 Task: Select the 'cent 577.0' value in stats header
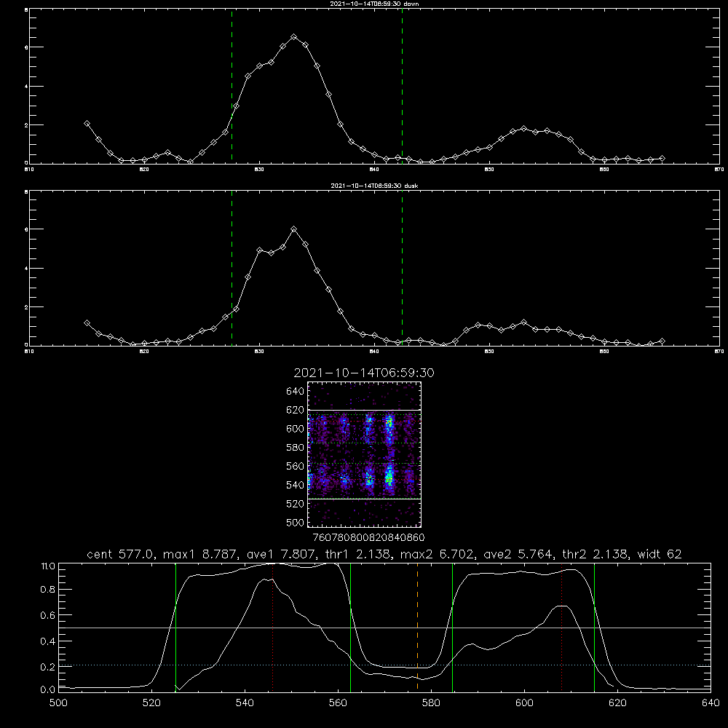(x=122, y=554)
